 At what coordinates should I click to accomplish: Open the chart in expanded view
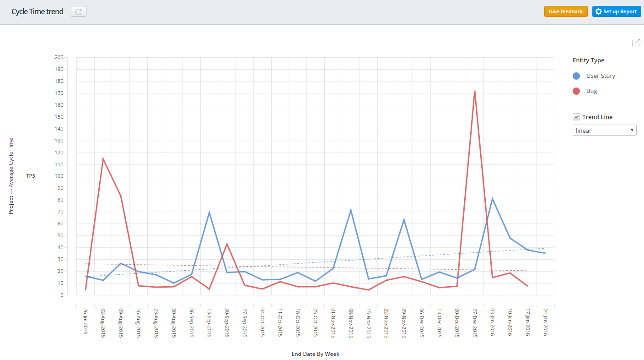[x=636, y=43]
